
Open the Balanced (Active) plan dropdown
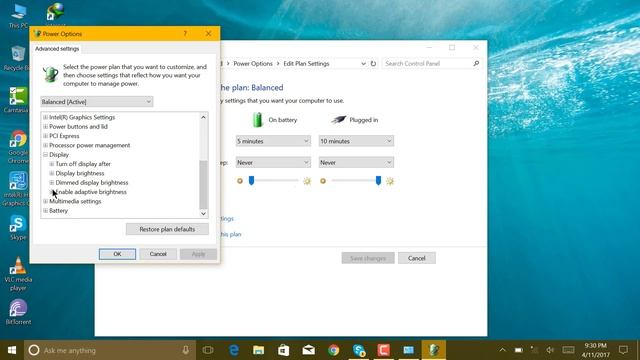click(97, 102)
